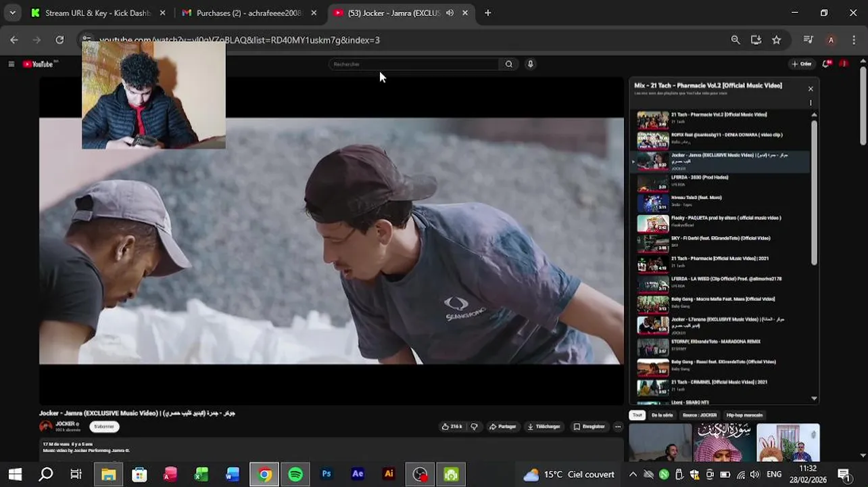
Task: Open the Windows notification center
Action: (844, 475)
